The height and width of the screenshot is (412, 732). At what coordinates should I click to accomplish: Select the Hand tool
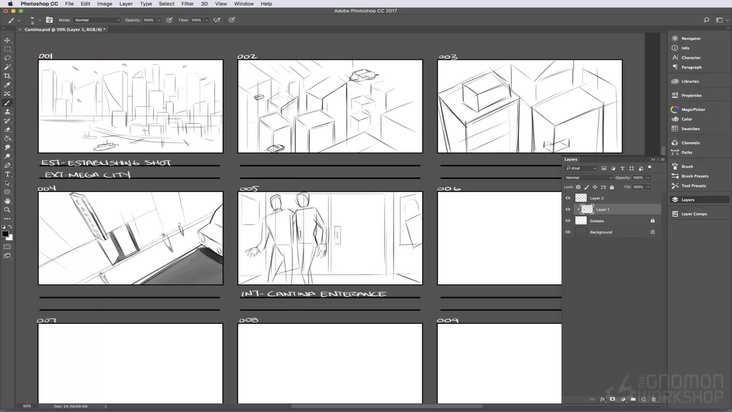(x=7, y=201)
